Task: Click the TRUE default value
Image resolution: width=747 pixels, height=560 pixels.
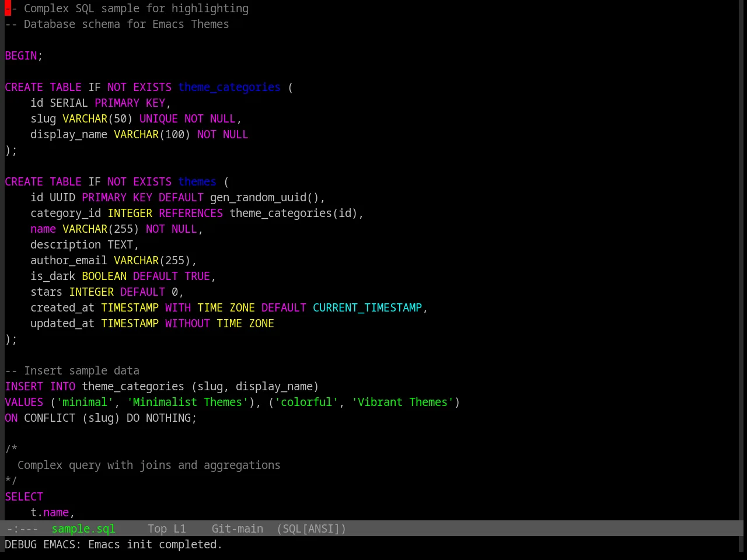Action: [x=197, y=276]
